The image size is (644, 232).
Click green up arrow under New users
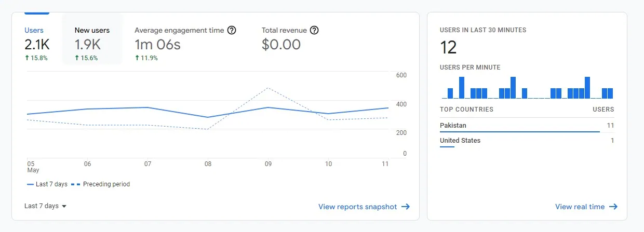(77, 58)
